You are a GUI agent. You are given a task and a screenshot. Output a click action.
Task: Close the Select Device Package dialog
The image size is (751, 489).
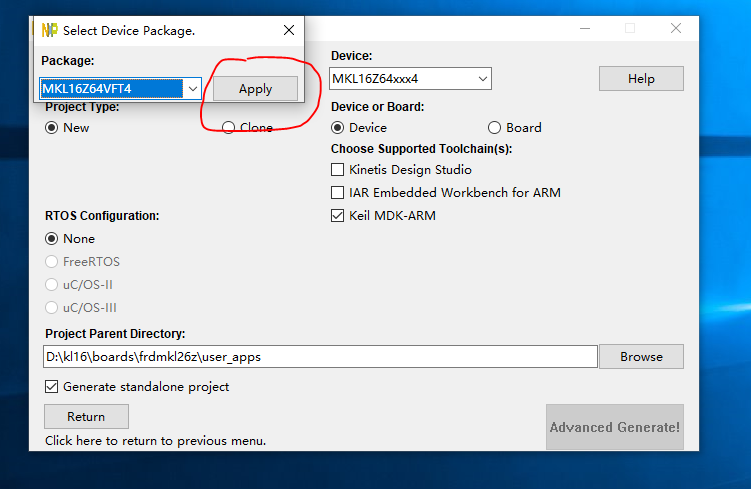click(x=289, y=30)
